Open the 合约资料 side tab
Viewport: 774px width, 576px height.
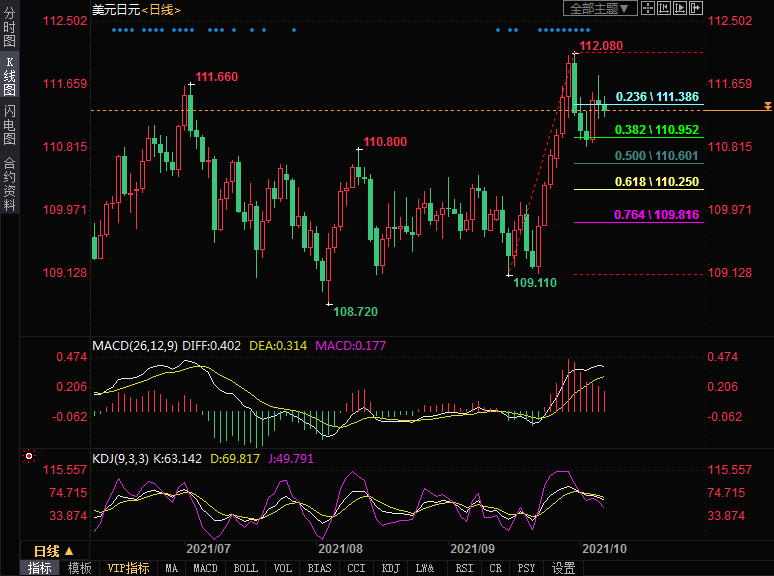pos(9,184)
